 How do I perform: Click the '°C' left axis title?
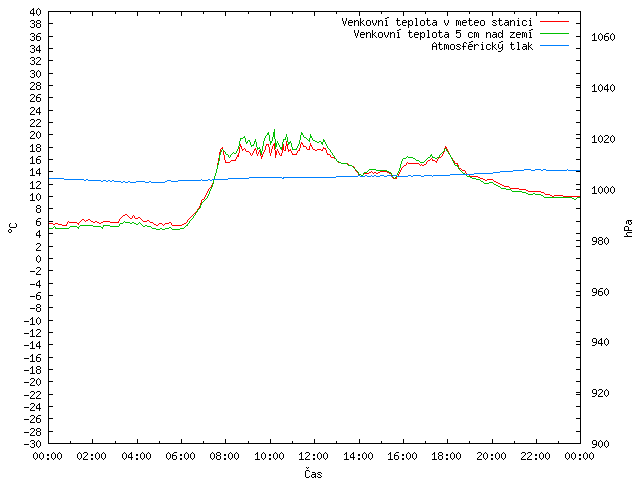[13, 227]
